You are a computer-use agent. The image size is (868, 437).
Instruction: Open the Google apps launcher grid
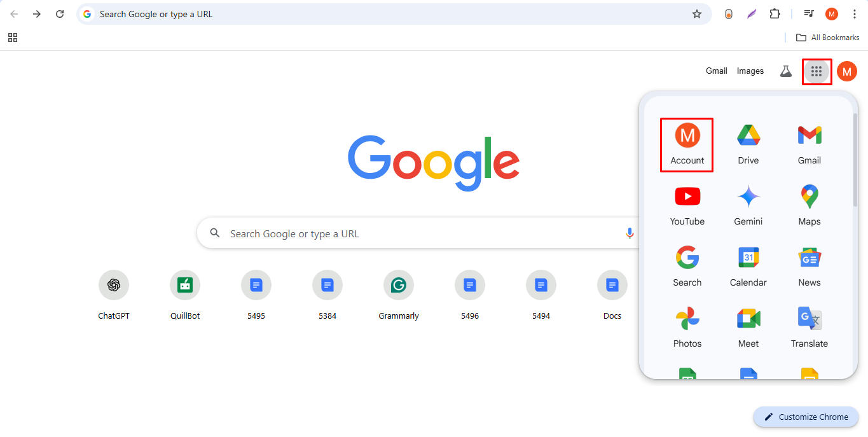tap(816, 71)
